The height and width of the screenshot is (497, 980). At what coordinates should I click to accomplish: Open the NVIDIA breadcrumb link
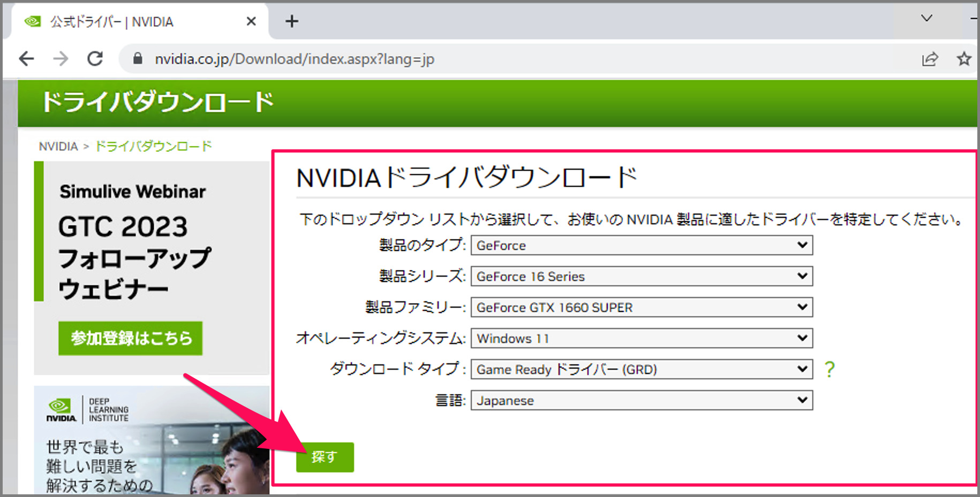pos(57,146)
